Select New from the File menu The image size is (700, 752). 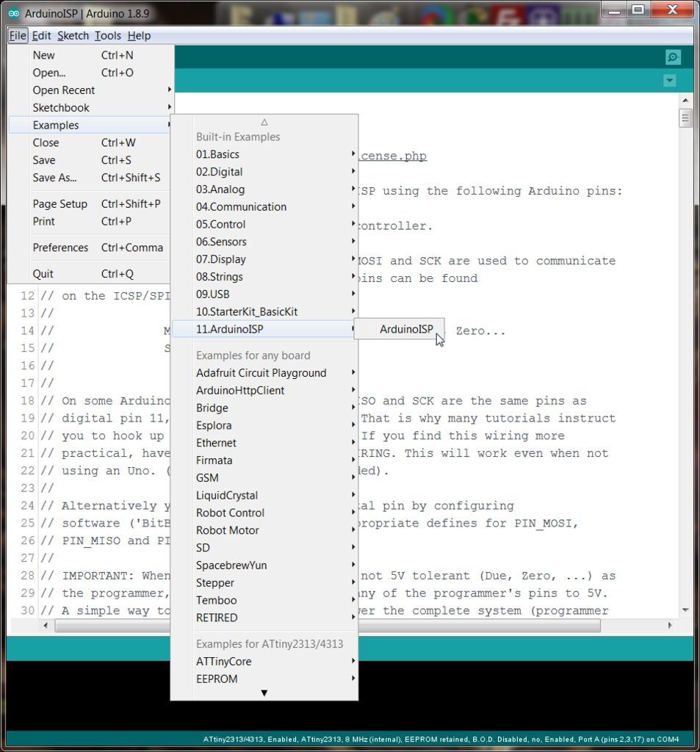pyautogui.click(x=43, y=54)
